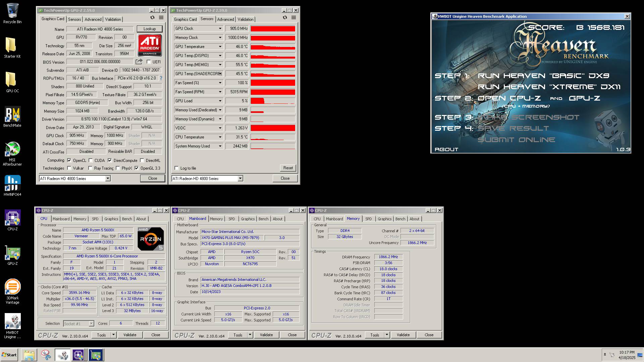Click the Bus Interface question mark icon
Image resolution: width=644 pixels, height=362 pixels.
pos(161,78)
